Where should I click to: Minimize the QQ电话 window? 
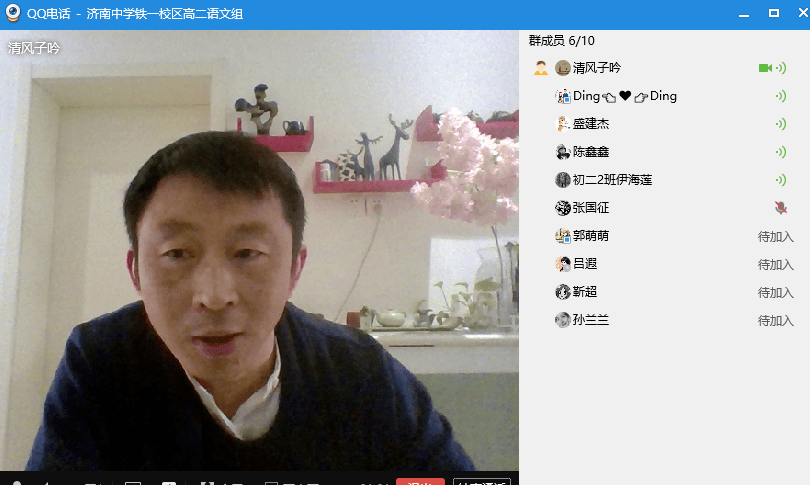(x=744, y=14)
